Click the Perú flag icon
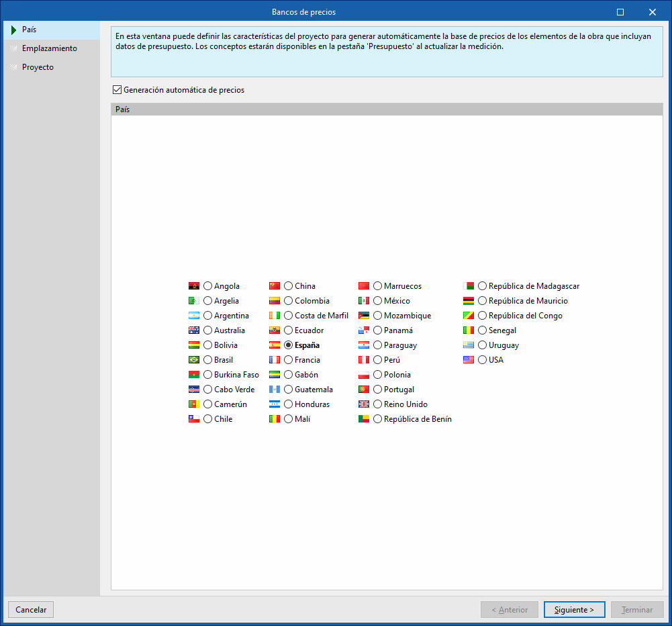 click(x=363, y=360)
